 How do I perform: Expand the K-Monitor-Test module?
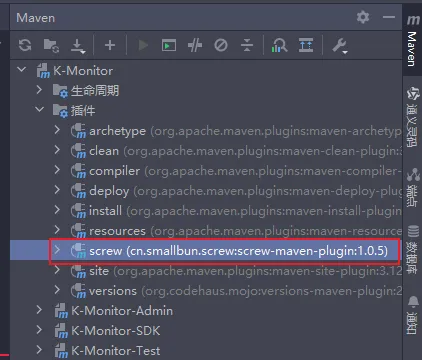[x=39, y=350]
